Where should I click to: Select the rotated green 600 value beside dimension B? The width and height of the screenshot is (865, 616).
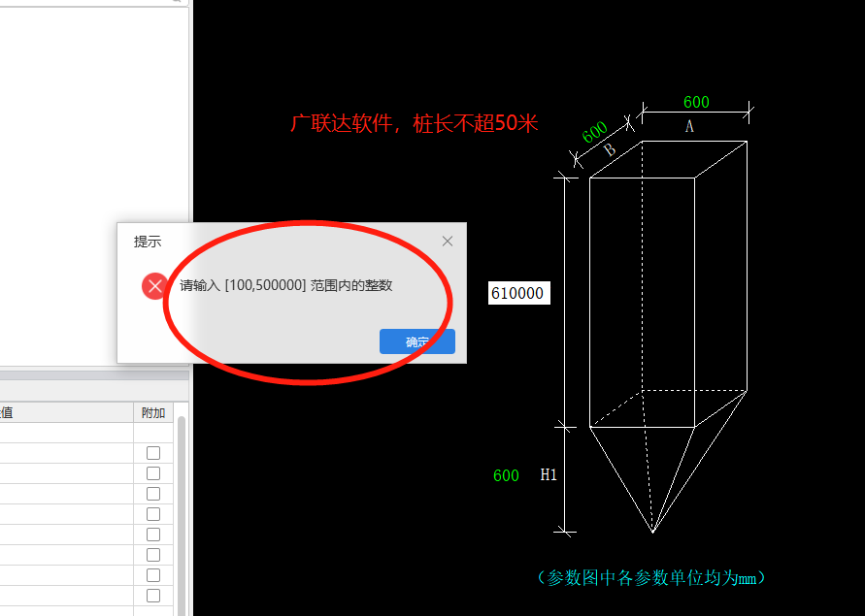coord(595,132)
